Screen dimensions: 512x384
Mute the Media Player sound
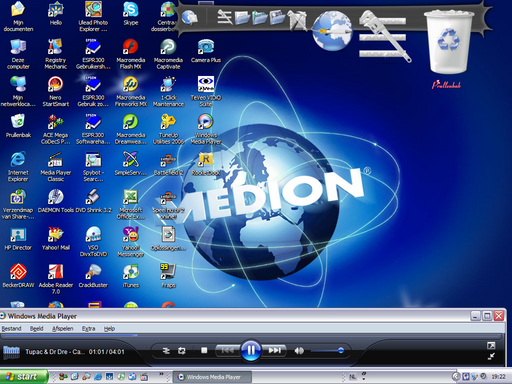tap(299, 351)
